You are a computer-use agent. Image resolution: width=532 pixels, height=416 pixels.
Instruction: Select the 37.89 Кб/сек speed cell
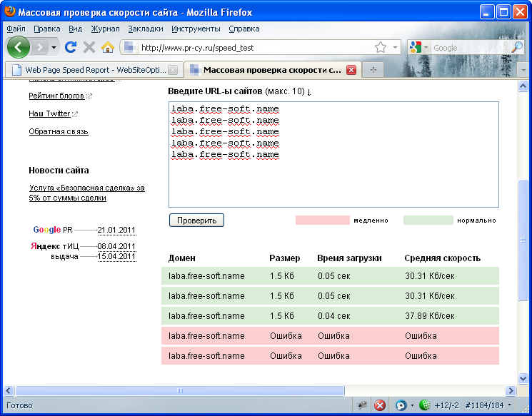pyautogui.click(x=430, y=316)
